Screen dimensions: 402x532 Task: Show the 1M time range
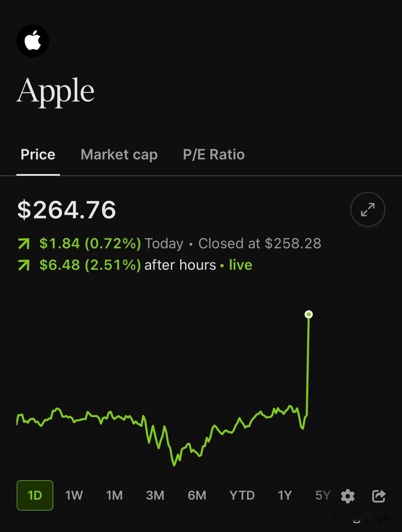[114, 495]
